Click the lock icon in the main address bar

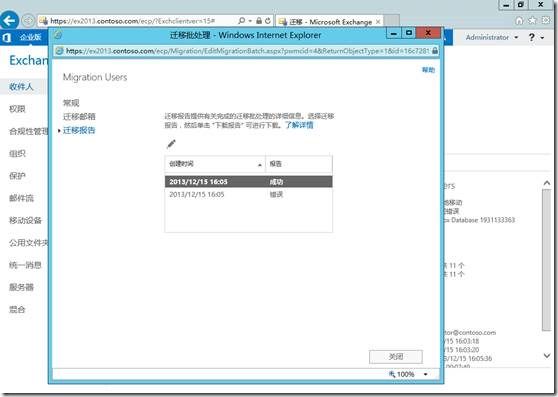point(259,21)
